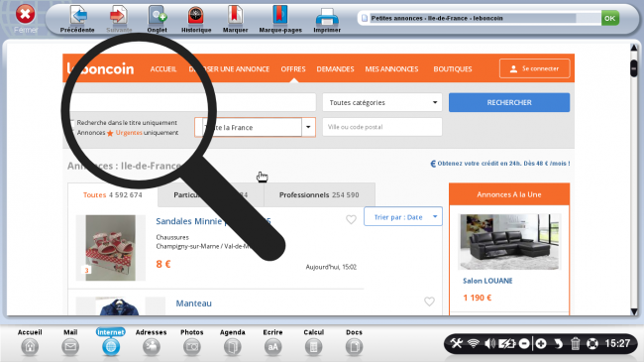The image size is (644, 362).
Task: Open BOUTIQUES in the leboncoin menu
Action: 453,69
